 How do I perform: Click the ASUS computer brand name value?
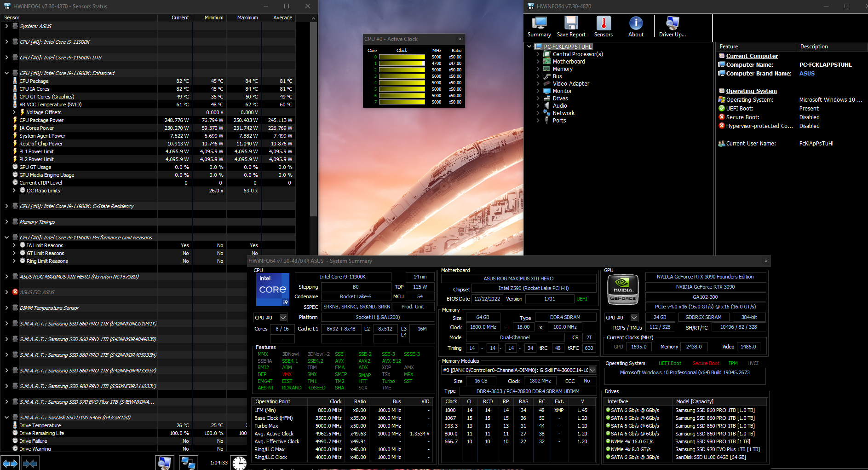[807, 73]
